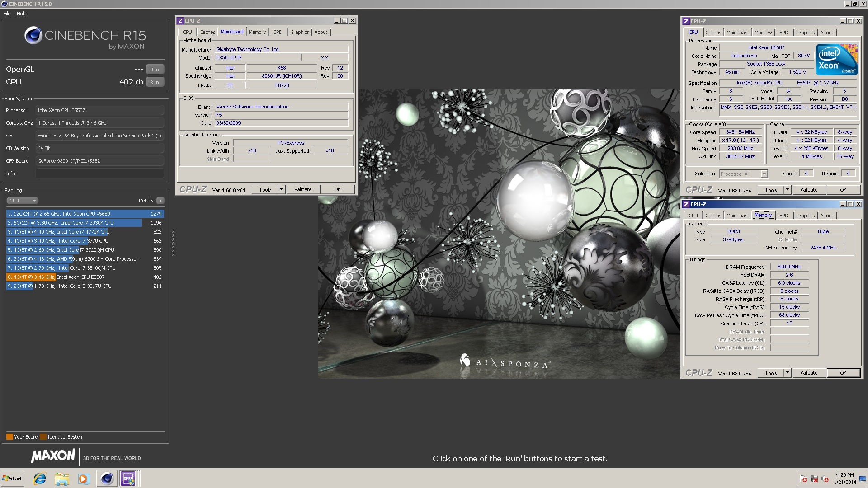Open the Cinebench File menu
Screen dimensions: 868x488
[x=7, y=14]
